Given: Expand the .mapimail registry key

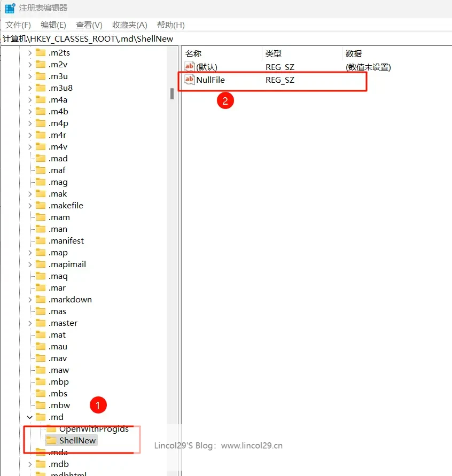Looking at the screenshot, I should pos(29,264).
